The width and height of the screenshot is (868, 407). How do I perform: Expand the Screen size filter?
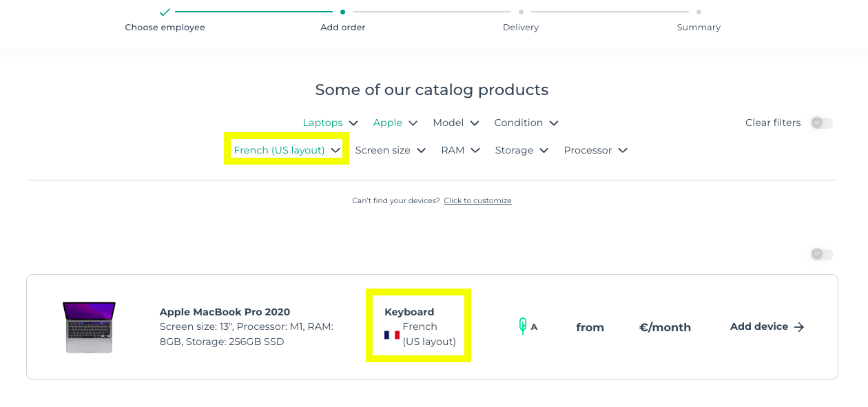click(390, 150)
